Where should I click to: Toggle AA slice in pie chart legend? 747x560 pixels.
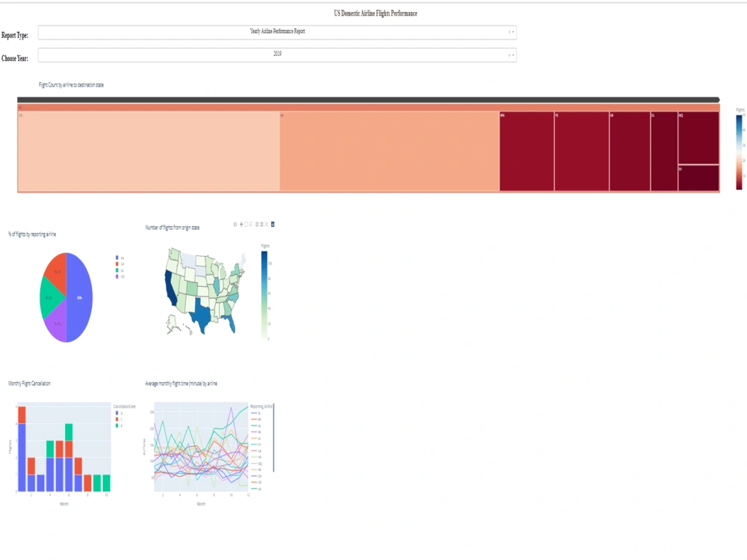tap(120, 258)
